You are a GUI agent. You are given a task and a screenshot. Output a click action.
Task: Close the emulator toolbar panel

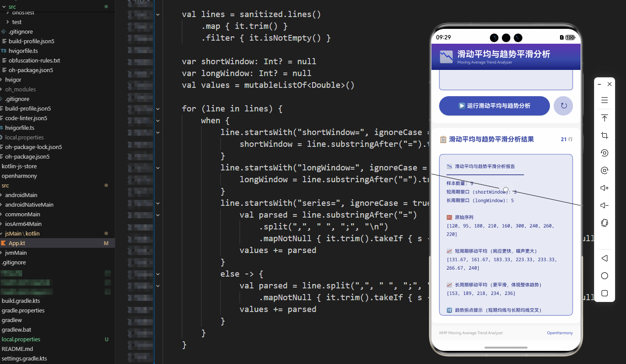pyautogui.click(x=609, y=84)
